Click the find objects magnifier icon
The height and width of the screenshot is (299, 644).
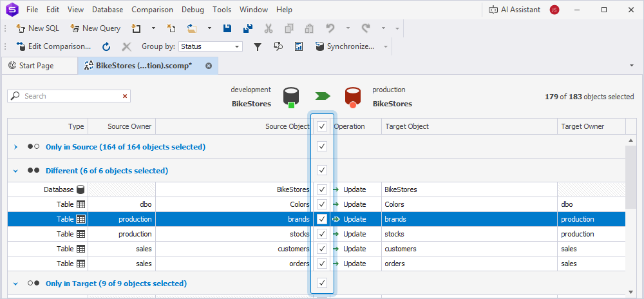[x=278, y=46]
